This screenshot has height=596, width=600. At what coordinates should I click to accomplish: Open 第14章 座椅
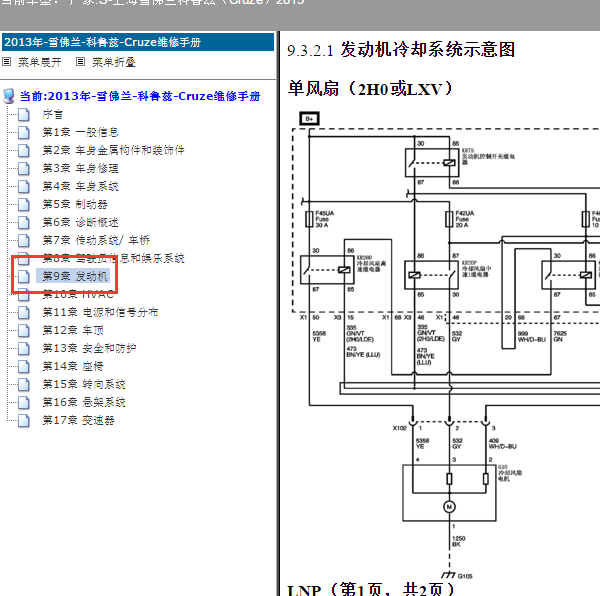pos(73,366)
